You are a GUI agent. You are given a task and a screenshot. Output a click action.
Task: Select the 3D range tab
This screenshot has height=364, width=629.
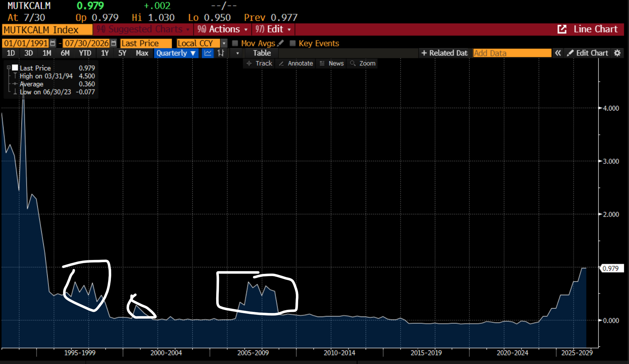tap(28, 53)
